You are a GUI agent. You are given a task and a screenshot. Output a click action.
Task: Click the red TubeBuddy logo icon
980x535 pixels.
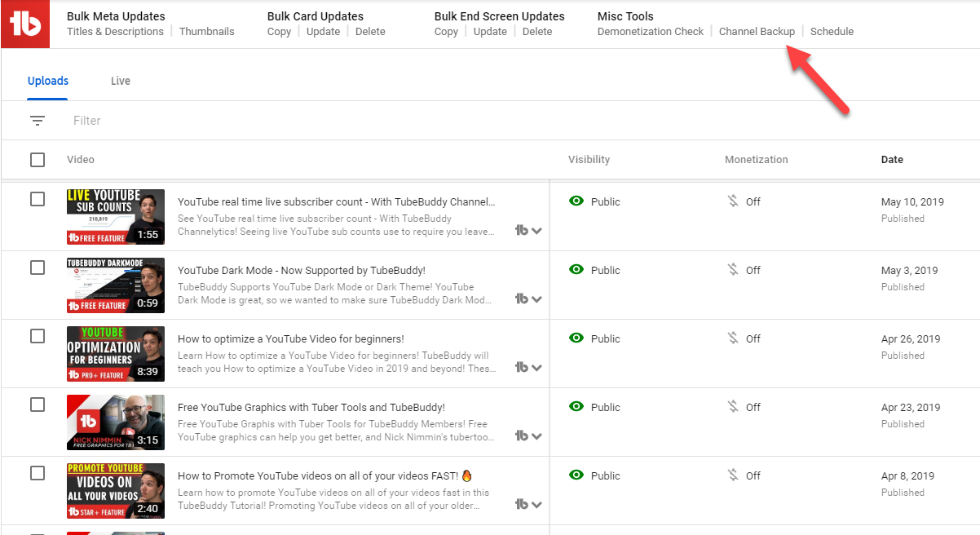[x=25, y=24]
